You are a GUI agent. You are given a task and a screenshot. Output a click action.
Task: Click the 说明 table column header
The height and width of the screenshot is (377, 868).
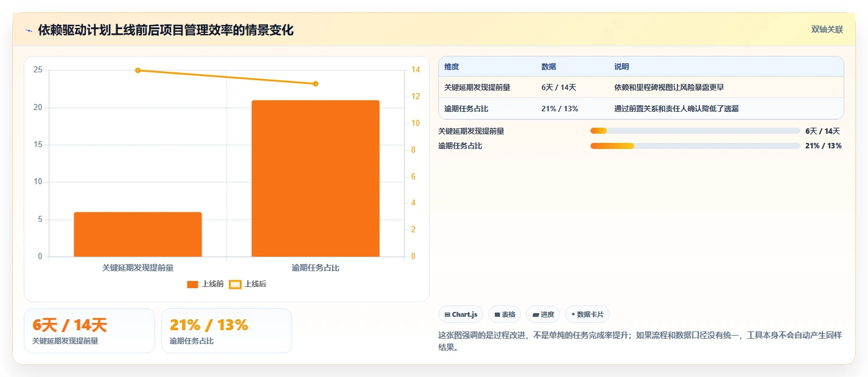point(622,67)
